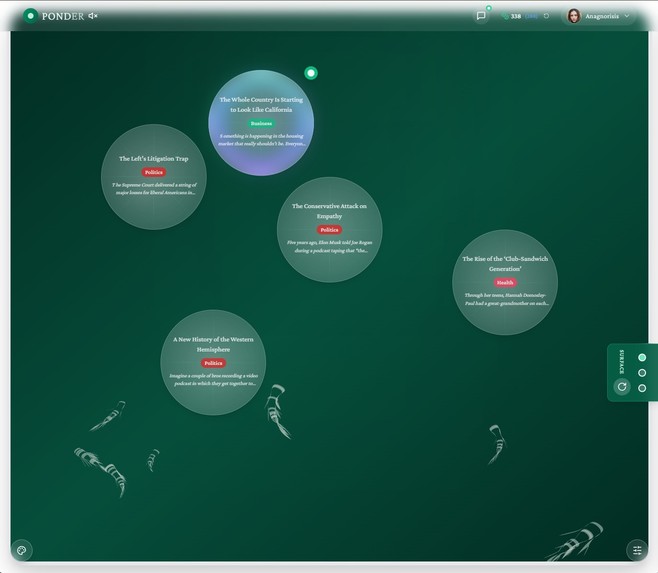658x573 pixels.
Task: Click the bros recording podcast excerpt
Action: point(214,379)
